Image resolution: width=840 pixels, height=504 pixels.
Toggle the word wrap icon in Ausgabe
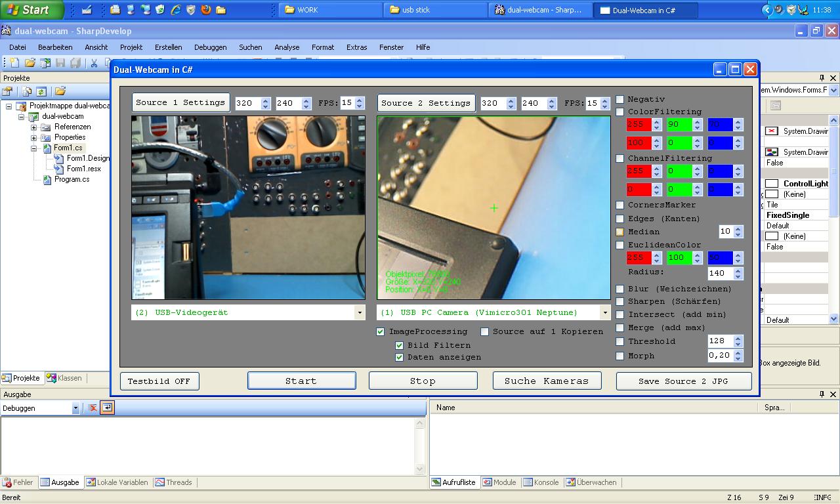(x=107, y=408)
